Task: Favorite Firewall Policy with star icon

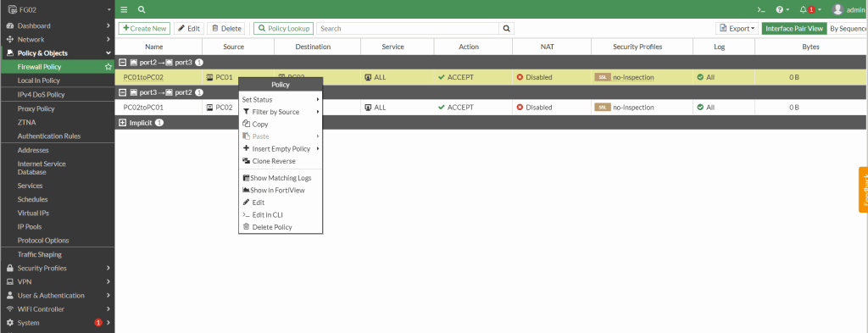Action: 108,67
